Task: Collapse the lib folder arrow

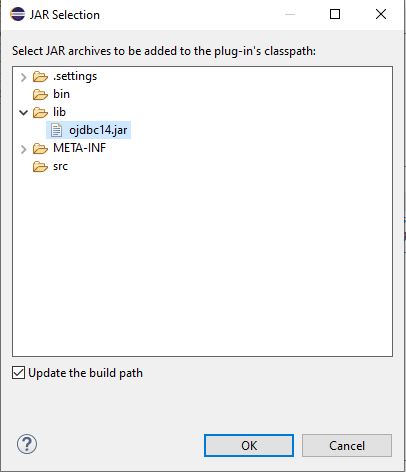Action: (x=23, y=113)
